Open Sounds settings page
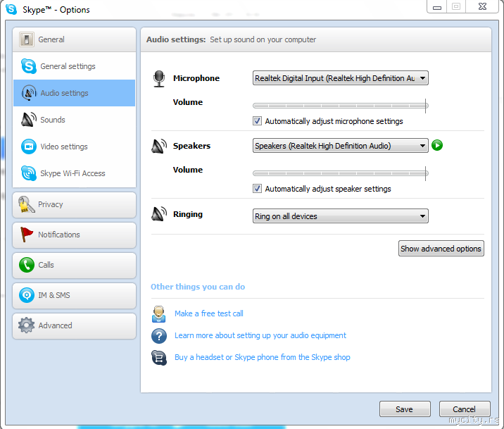504x429 pixels. [74, 120]
